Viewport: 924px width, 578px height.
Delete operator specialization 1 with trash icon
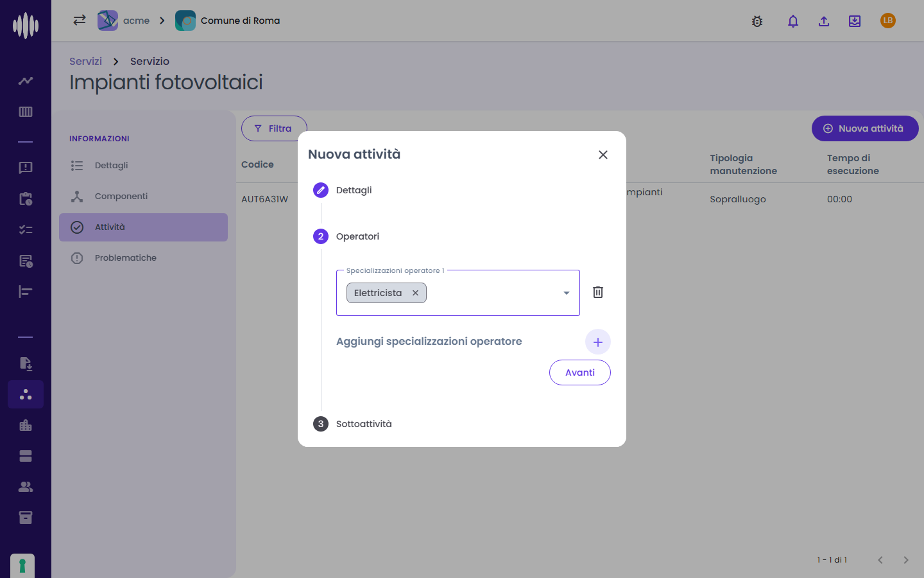click(x=598, y=292)
